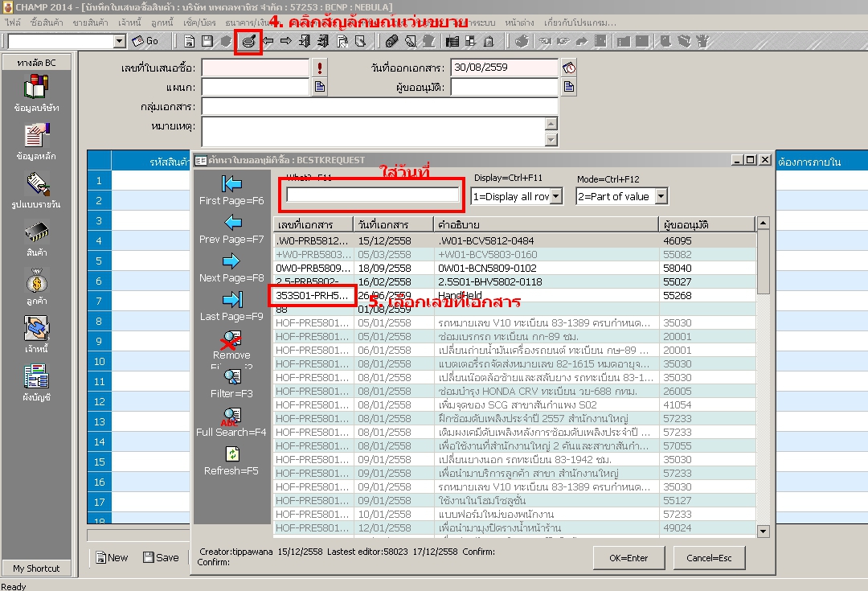The height and width of the screenshot is (591, 868).
Task: Select grid row number 1 header
Action: coord(99,181)
